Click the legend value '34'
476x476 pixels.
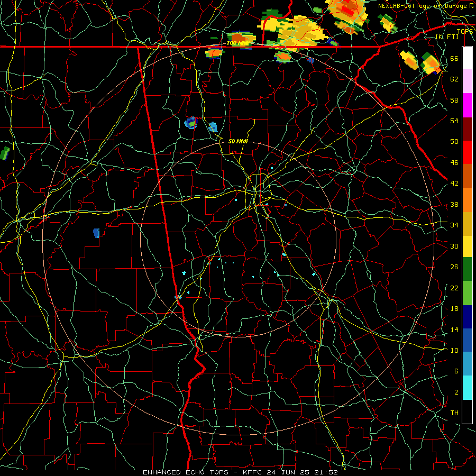click(454, 225)
